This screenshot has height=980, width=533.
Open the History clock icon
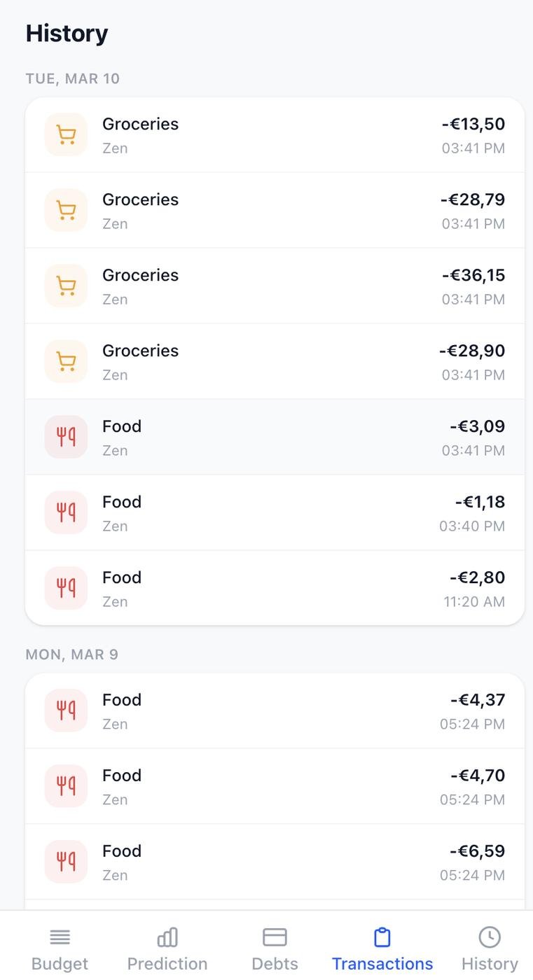click(x=490, y=937)
